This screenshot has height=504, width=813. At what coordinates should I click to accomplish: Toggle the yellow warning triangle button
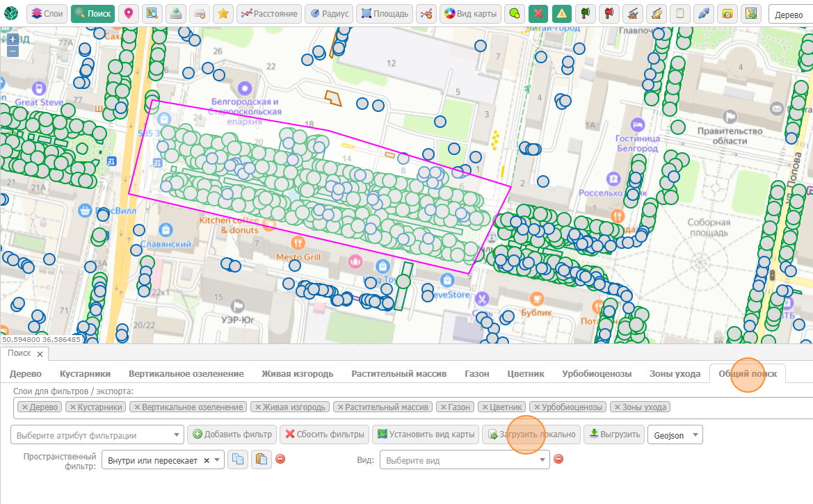(x=561, y=14)
